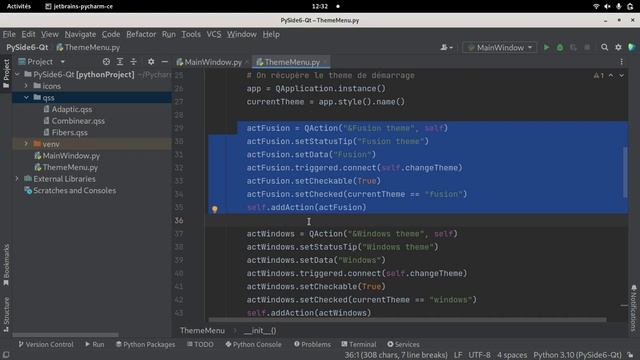The width and height of the screenshot is (640, 360).
Task: Click the ThemeMenu class breadcrumb
Action: [x=202, y=331]
